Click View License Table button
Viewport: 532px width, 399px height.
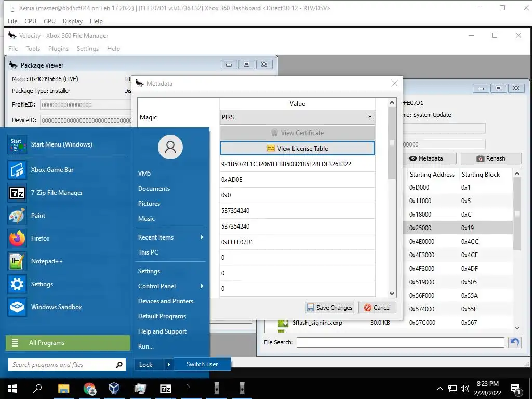coord(297,148)
